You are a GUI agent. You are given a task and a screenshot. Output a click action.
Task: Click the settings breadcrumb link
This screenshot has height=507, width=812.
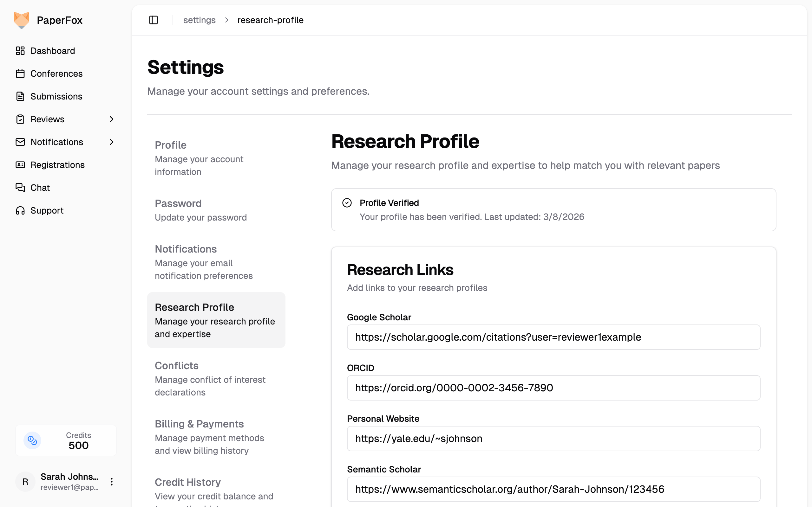[199, 20]
